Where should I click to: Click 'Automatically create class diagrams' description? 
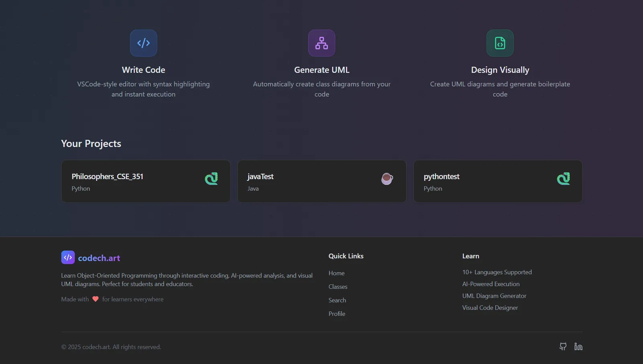(321, 89)
